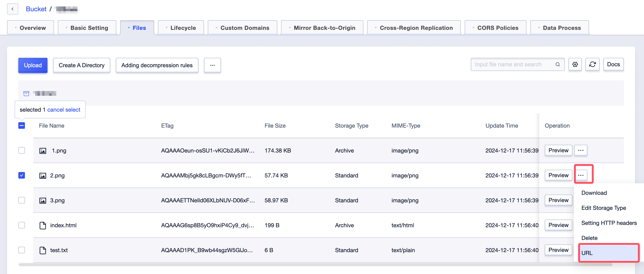
Task: Open the CORS Policies tab
Action: (495, 28)
